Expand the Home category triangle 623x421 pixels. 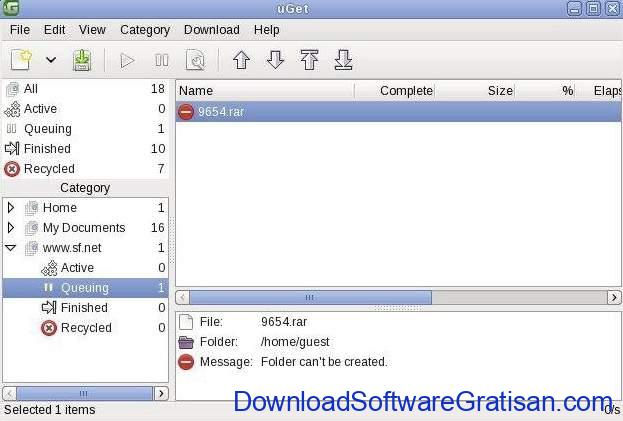(11, 207)
